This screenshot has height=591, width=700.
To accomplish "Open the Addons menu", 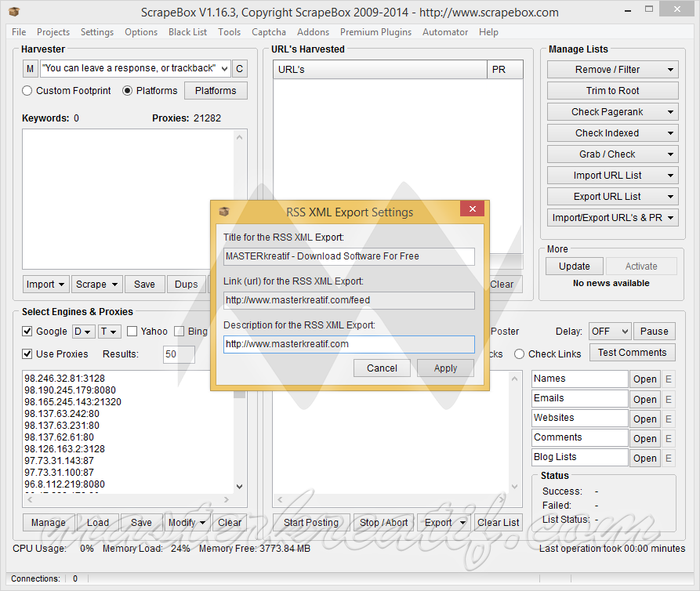I will click(x=313, y=32).
